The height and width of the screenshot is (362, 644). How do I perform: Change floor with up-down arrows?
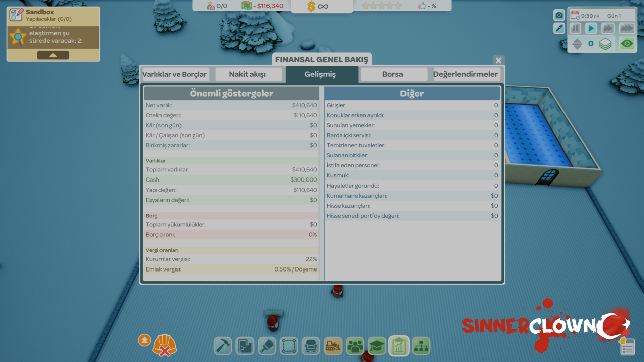[577, 44]
